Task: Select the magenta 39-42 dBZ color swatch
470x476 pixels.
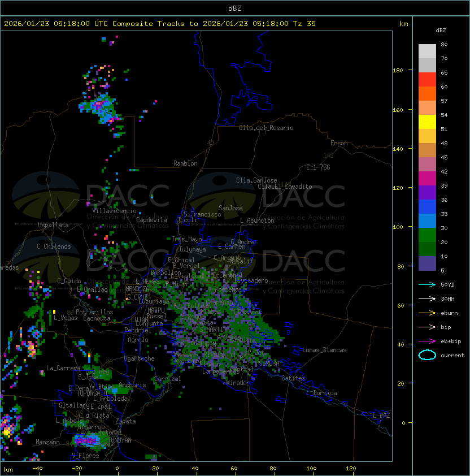Action: click(427, 179)
